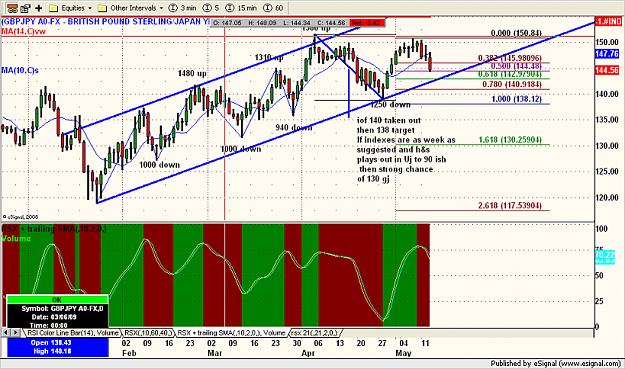Click the 940 down annotation
The image size is (625, 369).
[x=294, y=128]
